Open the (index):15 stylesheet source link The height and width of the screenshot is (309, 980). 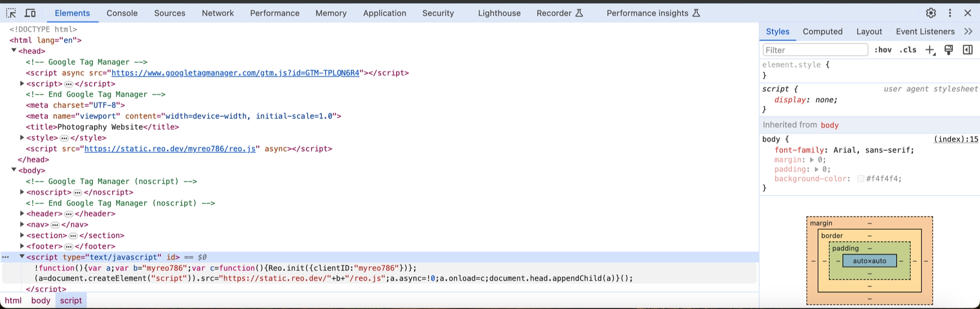point(955,139)
